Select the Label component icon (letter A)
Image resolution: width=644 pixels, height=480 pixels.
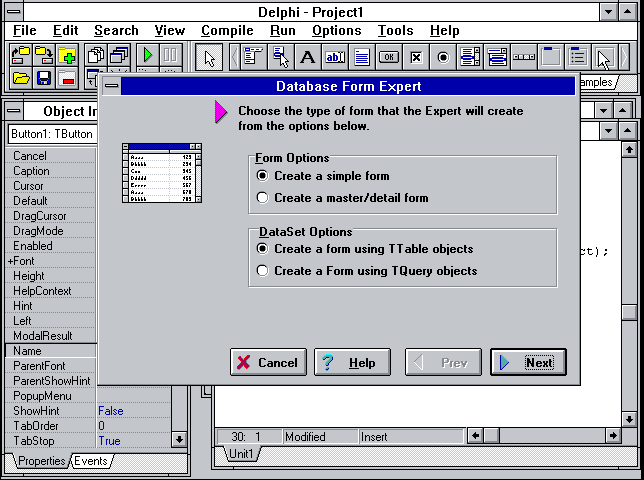pyautogui.click(x=307, y=56)
